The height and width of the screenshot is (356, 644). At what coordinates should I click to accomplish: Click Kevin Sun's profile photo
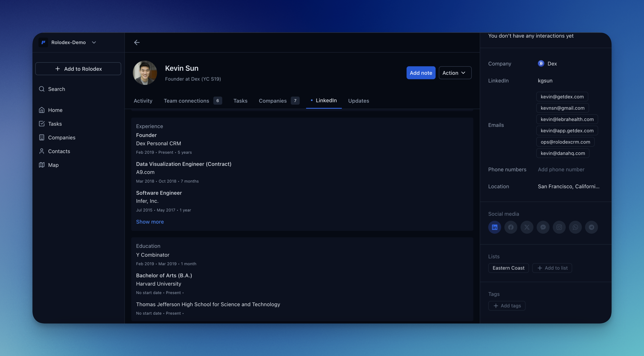tap(145, 73)
